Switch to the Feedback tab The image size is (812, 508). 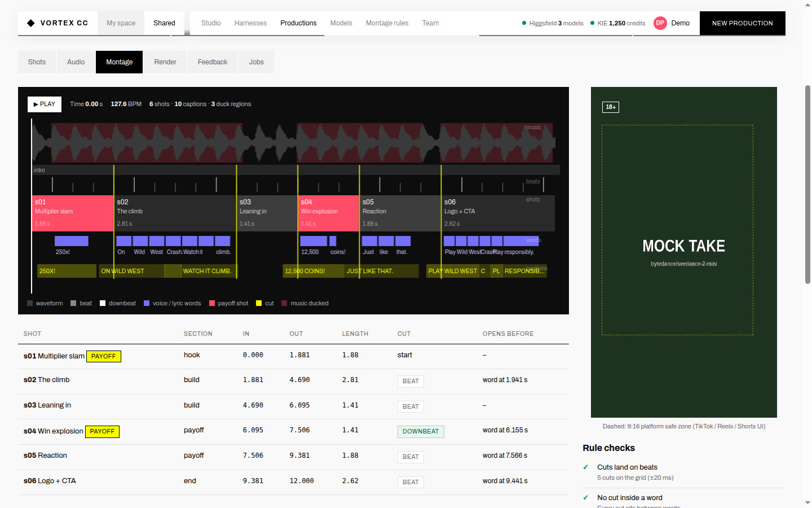(x=213, y=62)
